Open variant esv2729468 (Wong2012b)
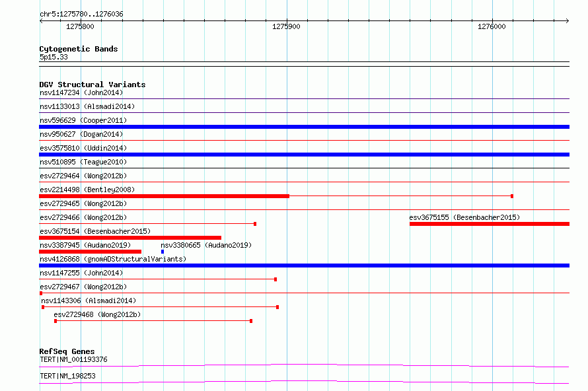This screenshot has width=588, height=391. click(x=97, y=314)
